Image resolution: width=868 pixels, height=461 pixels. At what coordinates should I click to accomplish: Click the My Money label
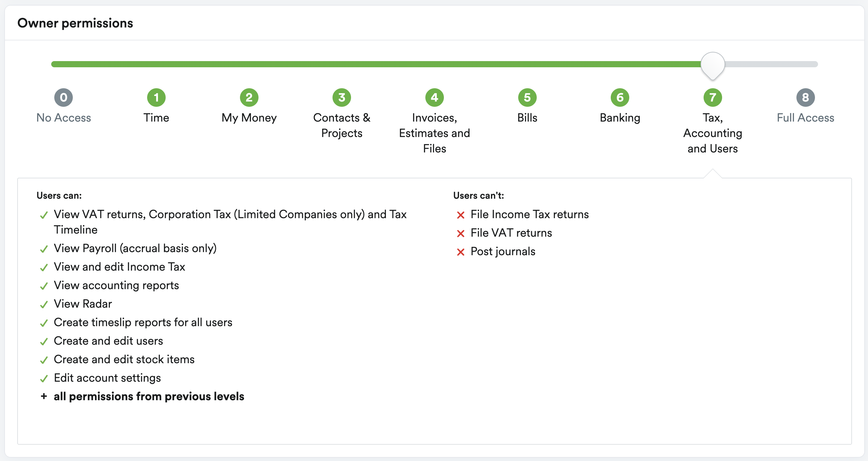point(249,118)
